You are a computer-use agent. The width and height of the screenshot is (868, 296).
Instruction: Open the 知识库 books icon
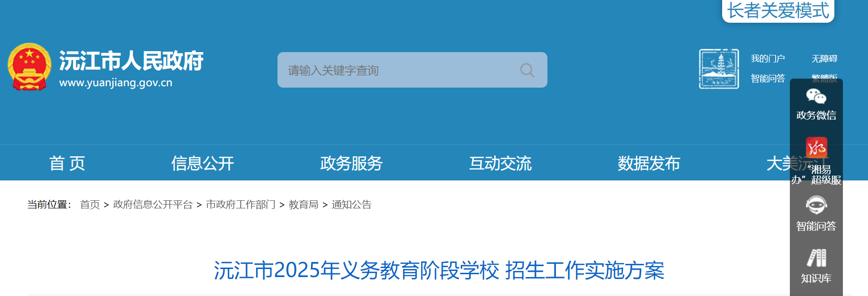(x=816, y=258)
